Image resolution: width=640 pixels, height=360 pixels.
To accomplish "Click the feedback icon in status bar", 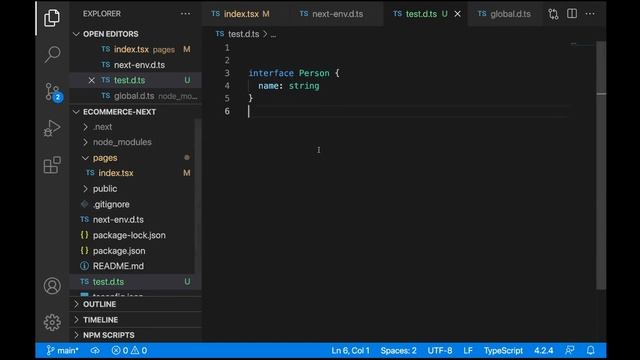I will coord(570,350).
